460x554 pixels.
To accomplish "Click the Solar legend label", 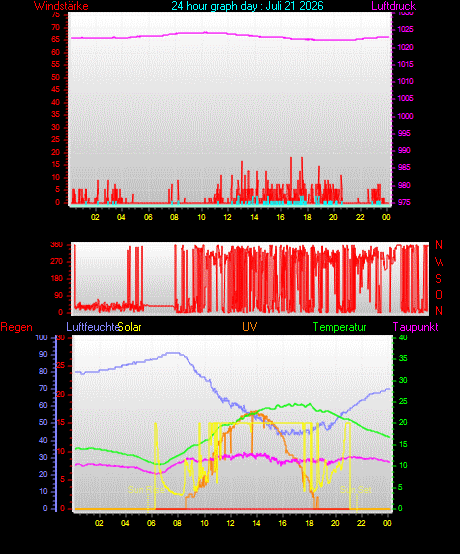I will (x=130, y=327).
